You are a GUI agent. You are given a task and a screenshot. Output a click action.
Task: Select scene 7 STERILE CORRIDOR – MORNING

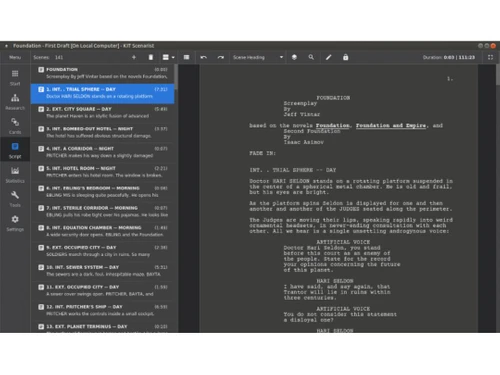[x=103, y=211]
